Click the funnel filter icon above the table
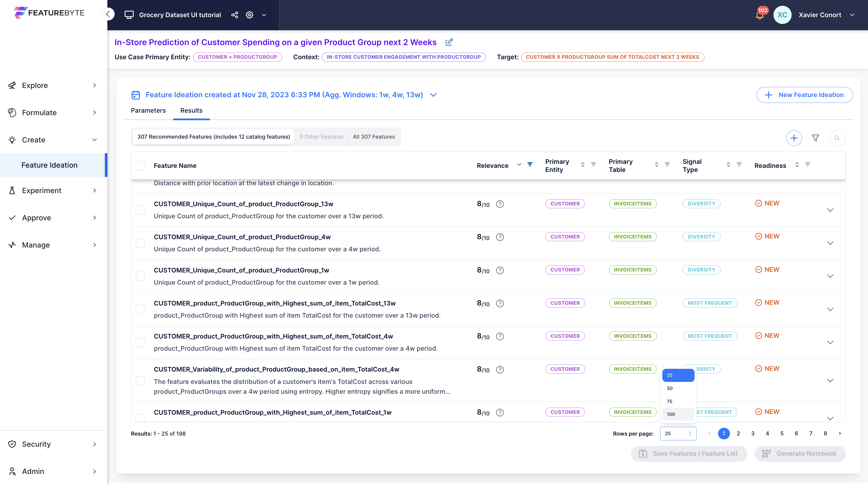 point(815,138)
